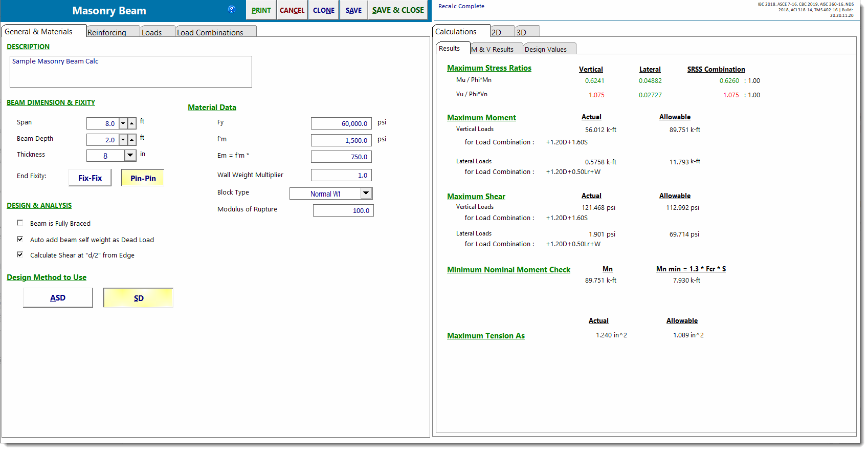Select Fix-Fix end fixity
This screenshot has height=451, width=868.
tap(90, 178)
